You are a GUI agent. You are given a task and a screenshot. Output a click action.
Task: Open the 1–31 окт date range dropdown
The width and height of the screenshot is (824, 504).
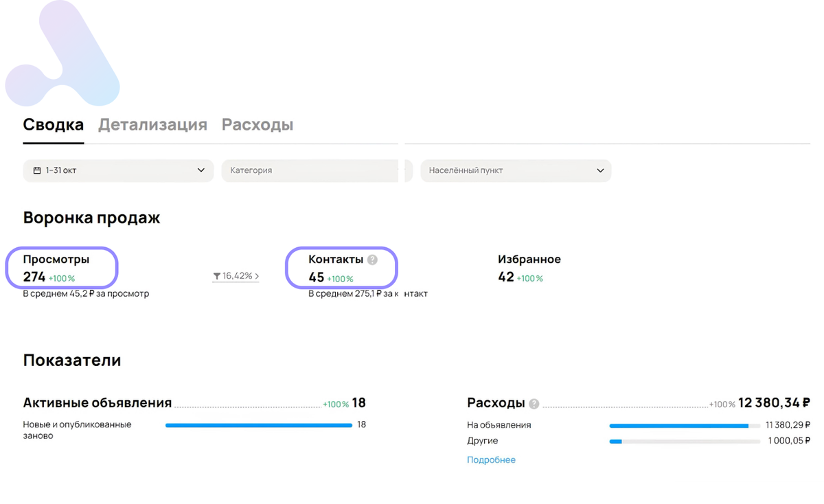(118, 170)
